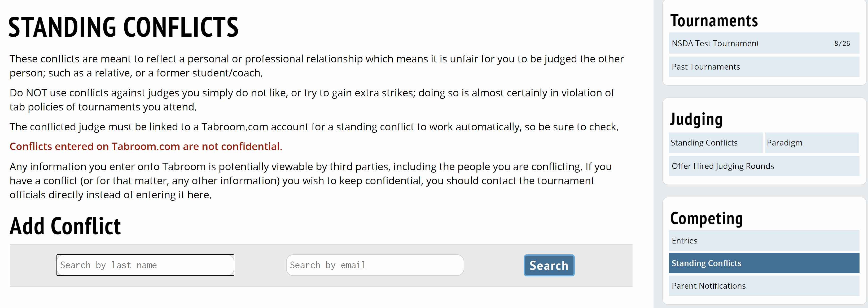
Task: Click the Tournaments sidebar heading
Action: [714, 21]
